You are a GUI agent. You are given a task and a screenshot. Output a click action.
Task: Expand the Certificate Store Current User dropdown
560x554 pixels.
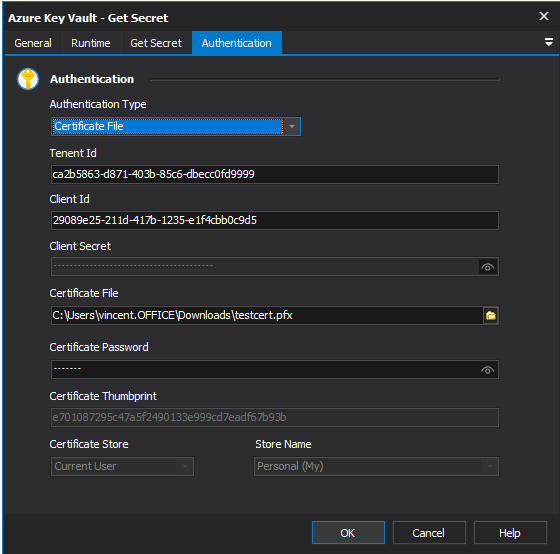point(185,466)
